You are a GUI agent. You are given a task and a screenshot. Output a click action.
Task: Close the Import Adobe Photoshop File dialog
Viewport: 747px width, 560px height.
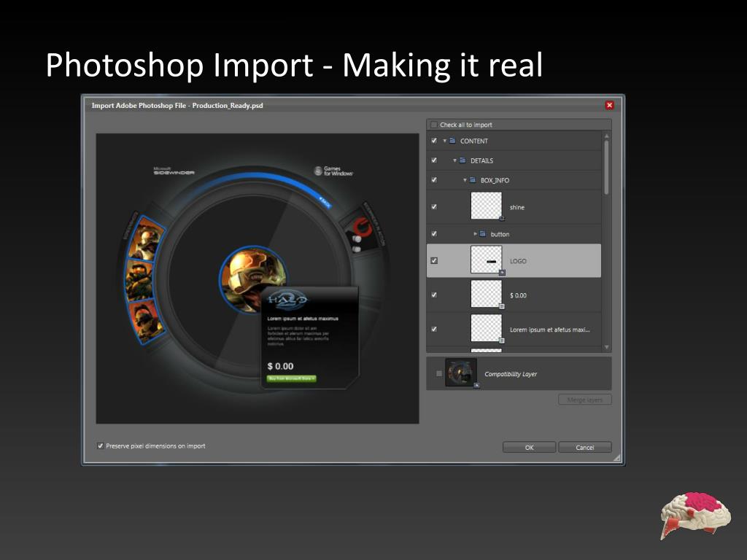coord(609,105)
